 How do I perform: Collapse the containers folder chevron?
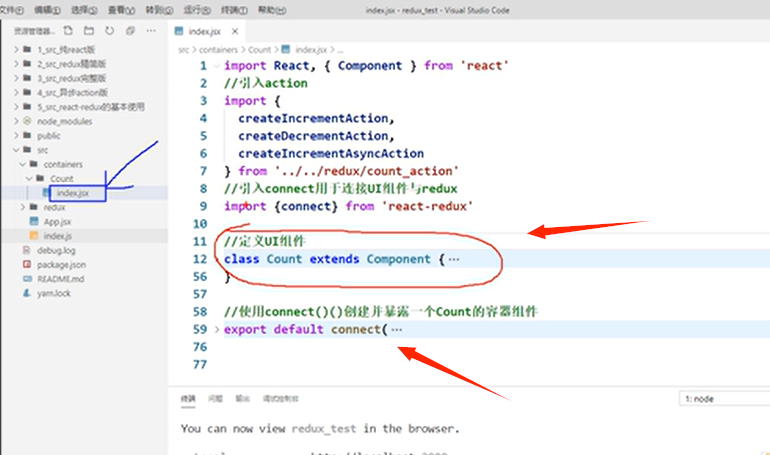pyautogui.click(x=23, y=164)
